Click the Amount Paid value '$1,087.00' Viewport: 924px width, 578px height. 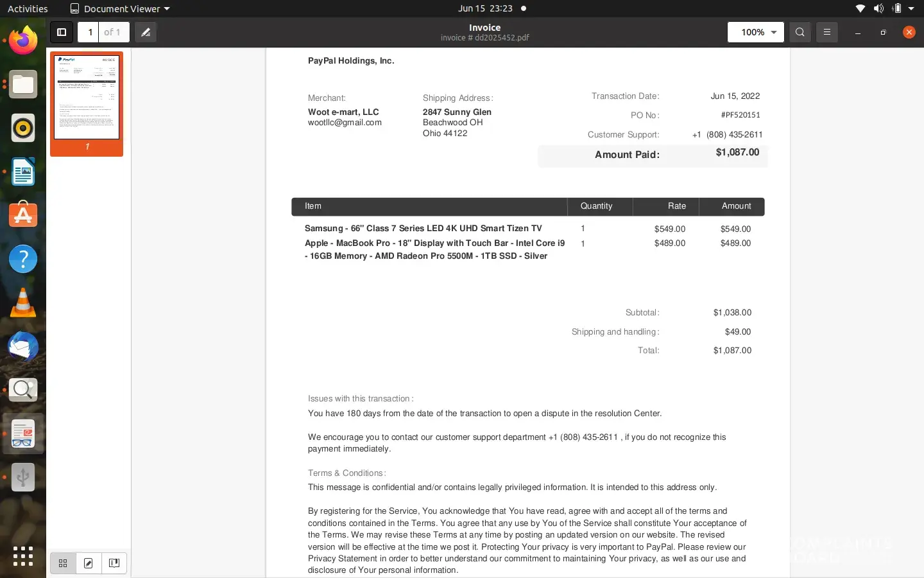[x=737, y=152]
